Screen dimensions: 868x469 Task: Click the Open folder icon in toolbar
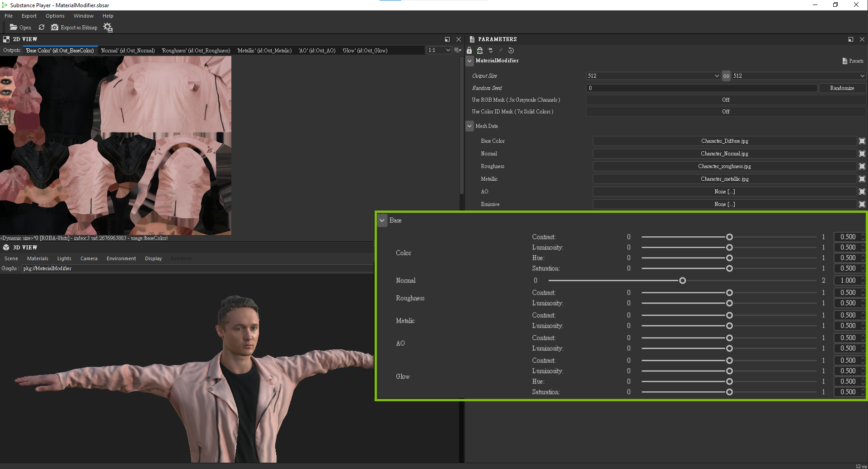[x=14, y=27]
